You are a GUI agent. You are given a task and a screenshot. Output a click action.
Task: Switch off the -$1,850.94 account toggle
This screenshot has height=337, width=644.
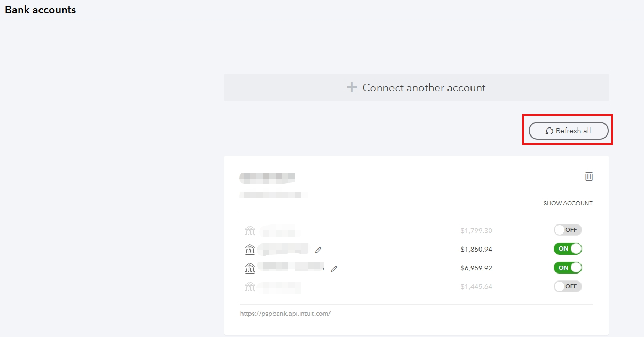tap(568, 248)
